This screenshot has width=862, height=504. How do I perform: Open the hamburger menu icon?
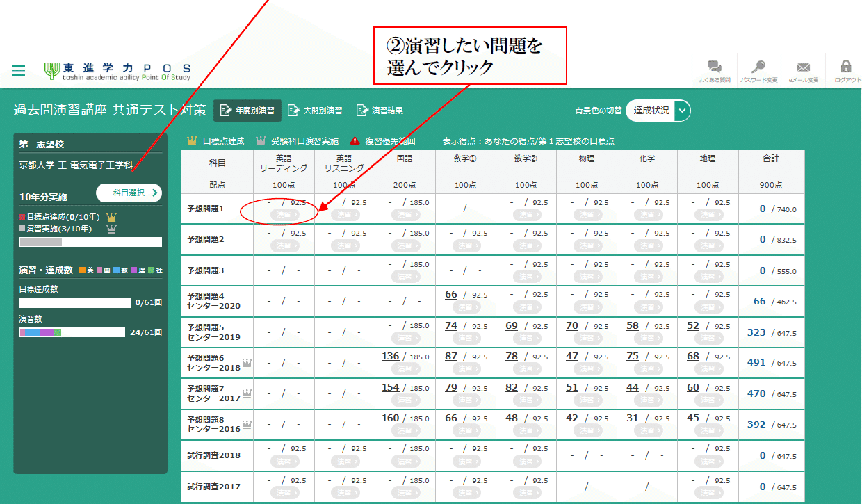tap(19, 70)
